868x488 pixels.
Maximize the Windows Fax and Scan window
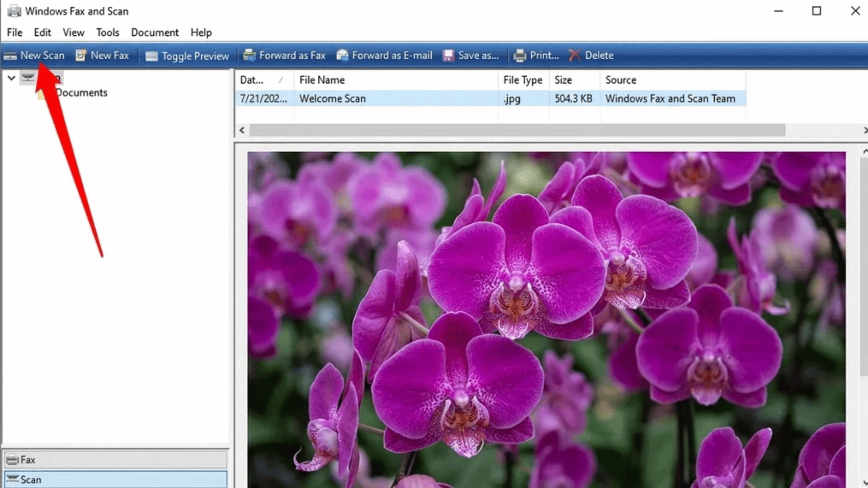point(816,11)
